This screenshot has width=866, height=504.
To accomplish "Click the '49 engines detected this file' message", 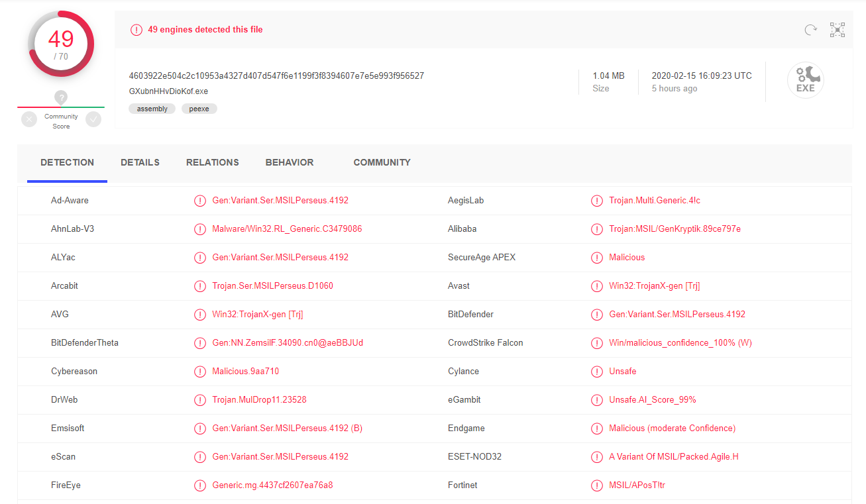I will 205,30.
